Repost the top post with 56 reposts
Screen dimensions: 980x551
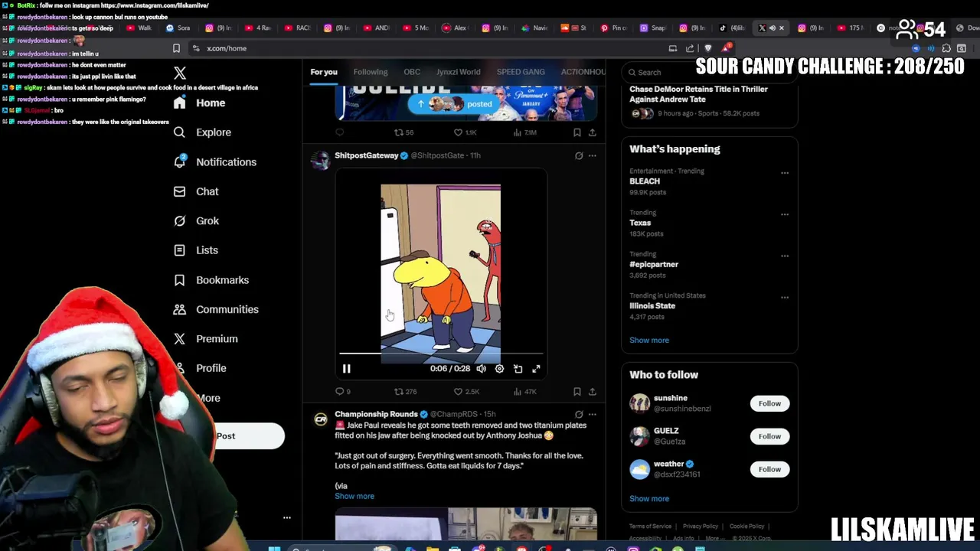[403, 132]
